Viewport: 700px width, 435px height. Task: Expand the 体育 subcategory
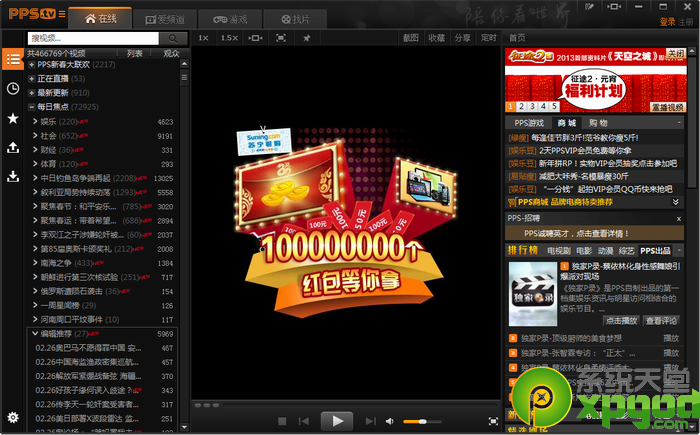[x=35, y=164]
